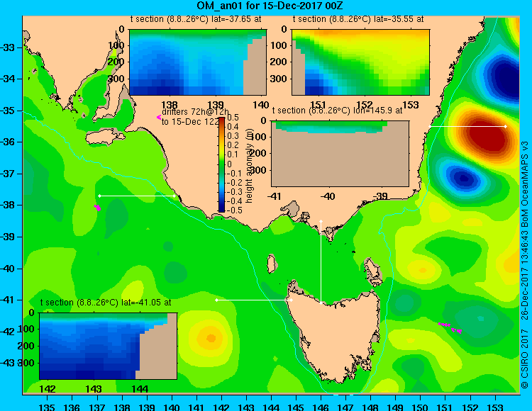Click the white section line at latitude -35.55
Viewport: 532px width, 411px height.
pyautogui.click(x=467, y=126)
